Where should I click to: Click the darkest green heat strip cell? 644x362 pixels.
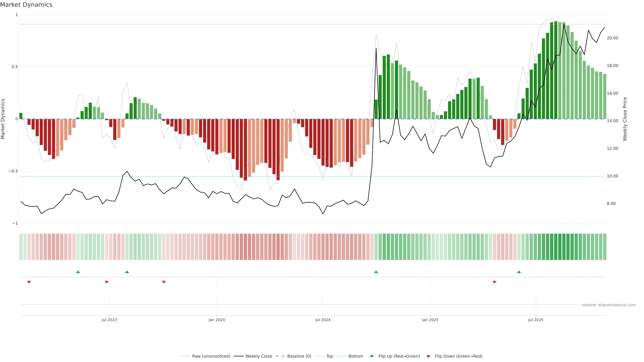pos(556,247)
